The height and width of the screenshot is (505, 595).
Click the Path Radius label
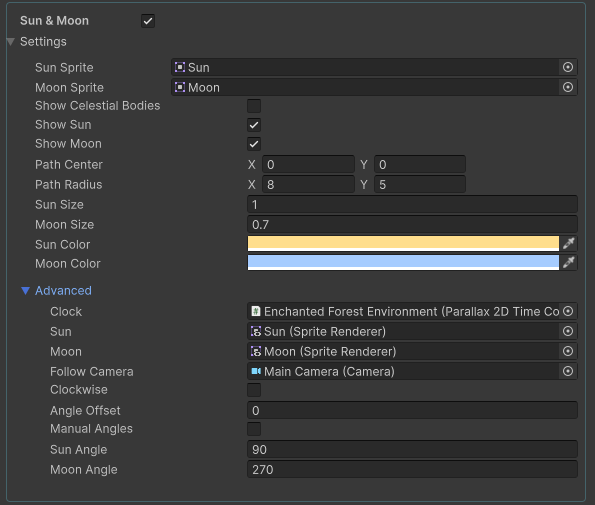pos(68,185)
